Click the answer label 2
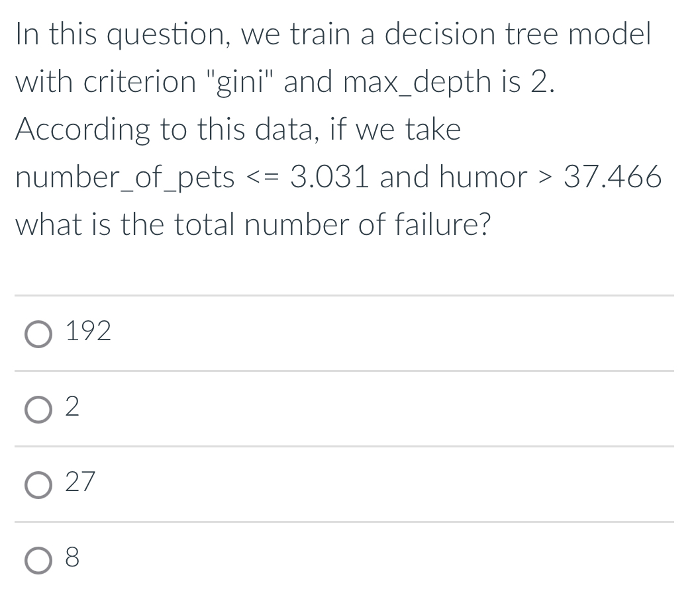 (x=73, y=408)
